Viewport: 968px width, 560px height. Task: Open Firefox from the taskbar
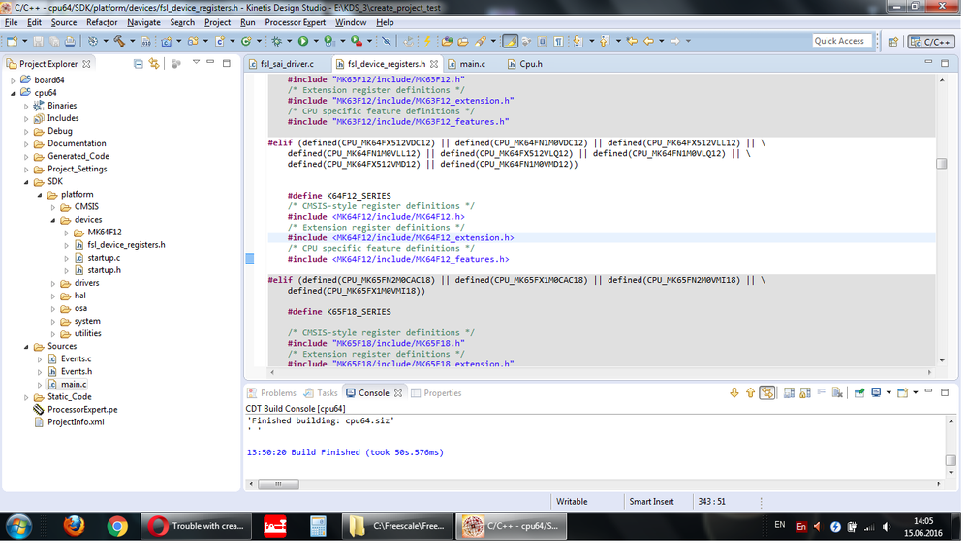(x=74, y=527)
